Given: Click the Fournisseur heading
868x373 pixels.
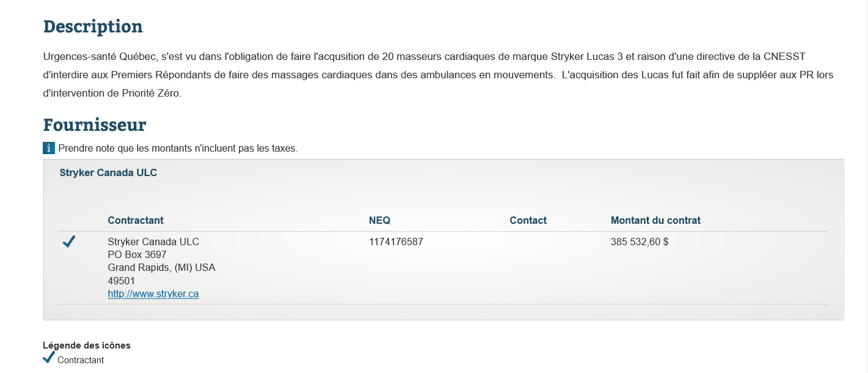Looking at the screenshot, I should (95, 125).
